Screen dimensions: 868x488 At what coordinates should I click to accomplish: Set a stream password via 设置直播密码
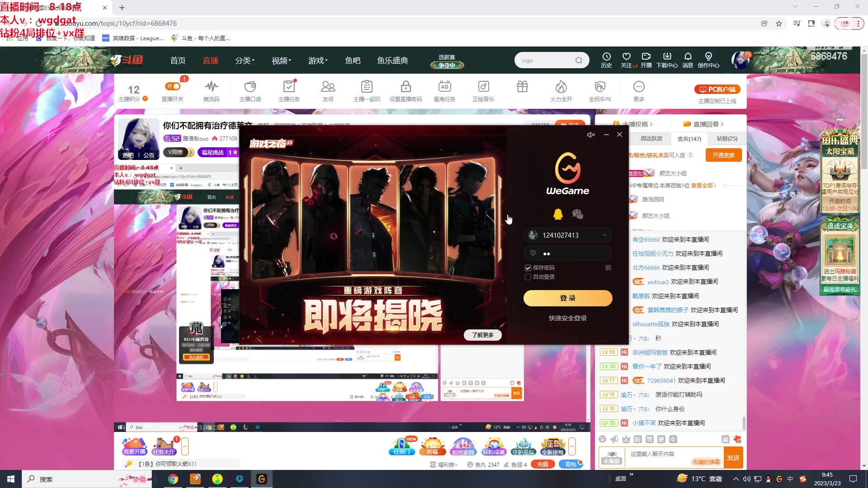coord(406,90)
